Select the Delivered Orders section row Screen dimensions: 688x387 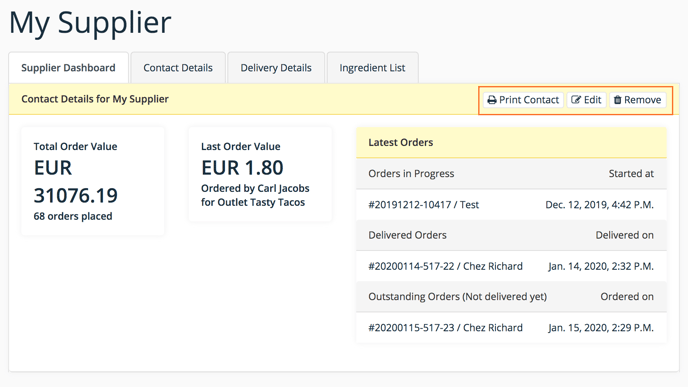(x=511, y=235)
